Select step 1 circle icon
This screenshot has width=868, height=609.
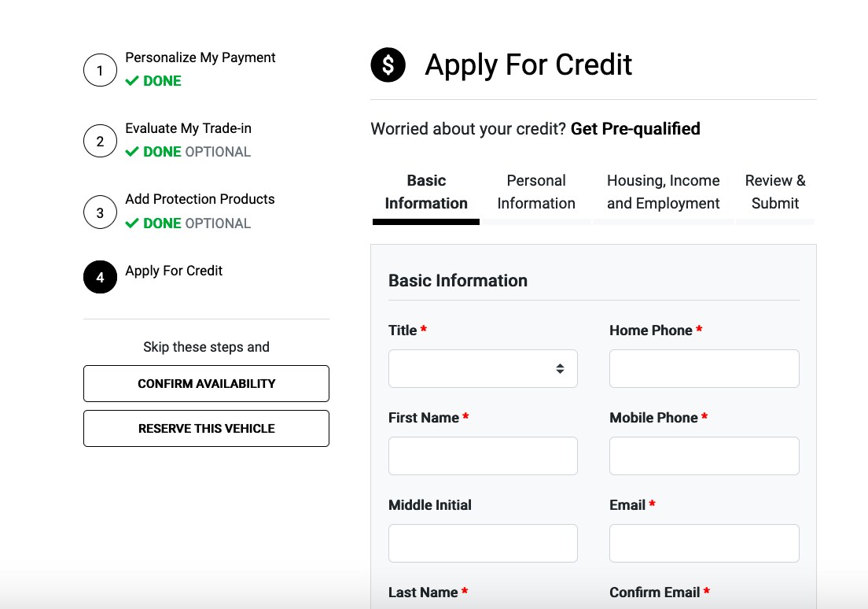tap(100, 70)
